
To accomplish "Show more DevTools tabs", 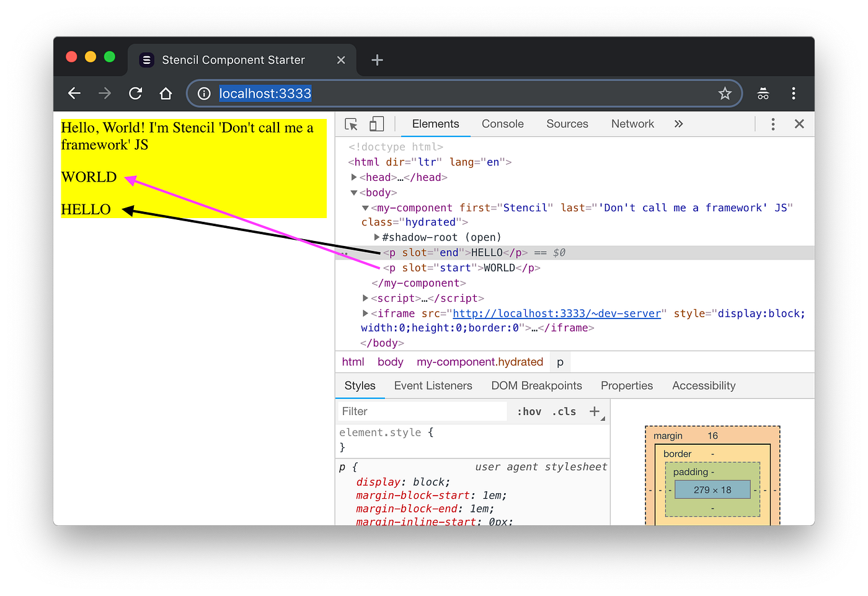I will tap(678, 124).
